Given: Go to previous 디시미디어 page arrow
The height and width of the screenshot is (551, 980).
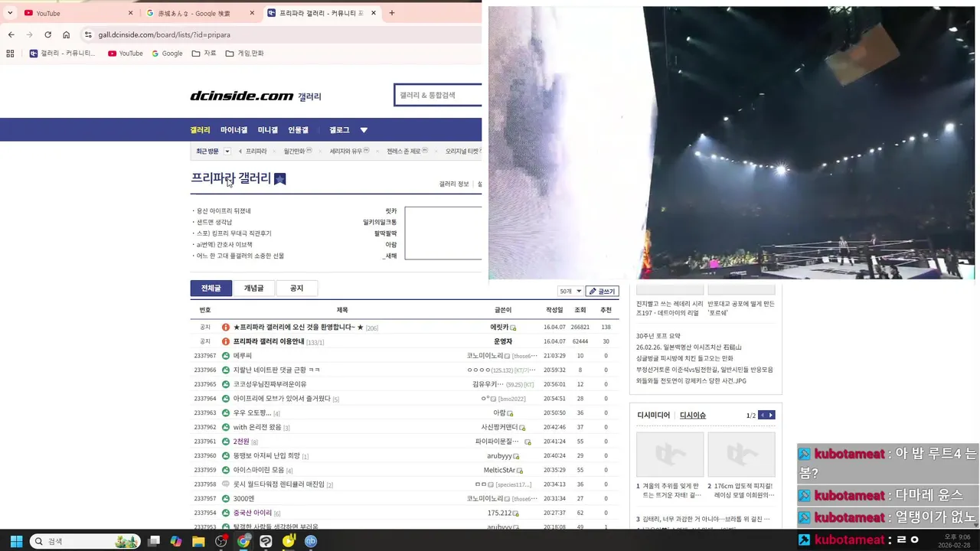Looking at the screenshot, I should click(x=762, y=415).
